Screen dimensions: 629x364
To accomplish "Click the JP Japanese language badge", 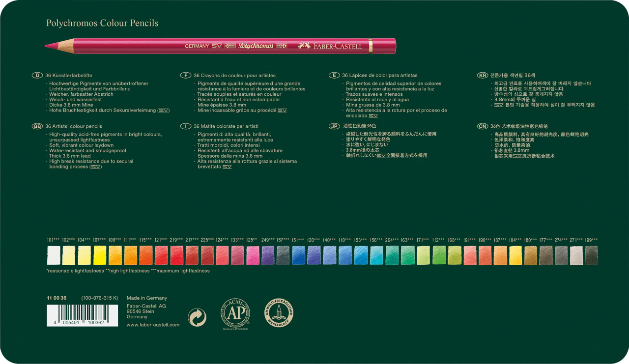I will pos(334,126).
